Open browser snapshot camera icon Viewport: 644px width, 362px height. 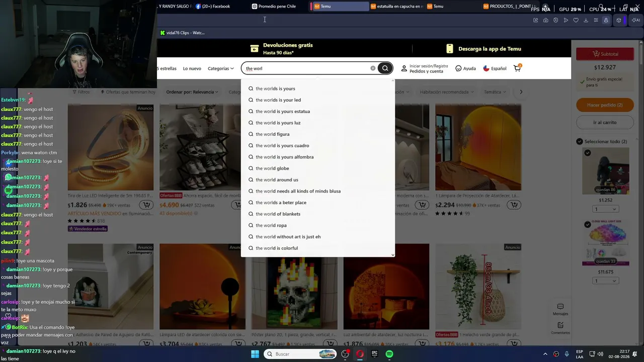pyautogui.click(x=545, y=20)
